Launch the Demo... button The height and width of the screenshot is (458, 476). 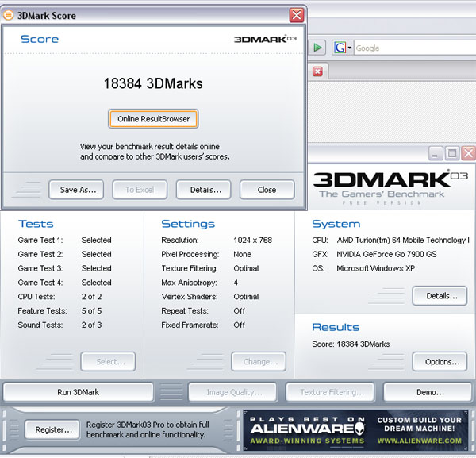point(428,392)
